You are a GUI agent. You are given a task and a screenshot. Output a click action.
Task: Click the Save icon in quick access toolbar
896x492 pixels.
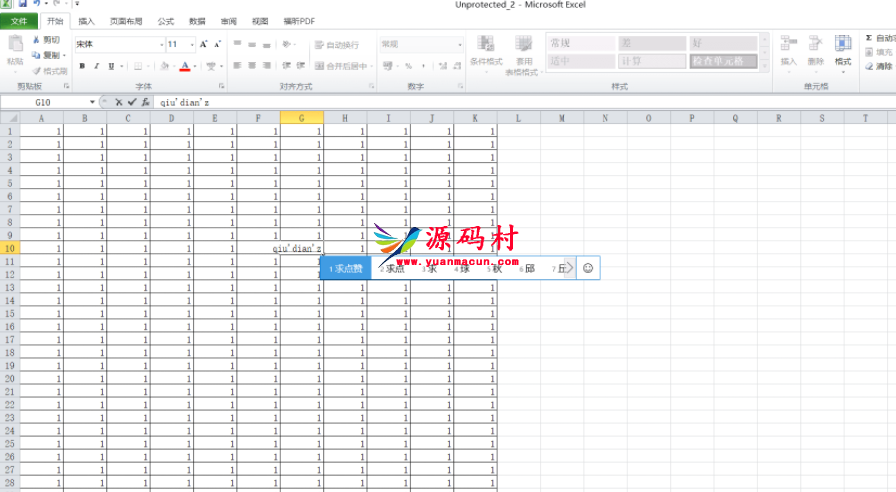22,4
